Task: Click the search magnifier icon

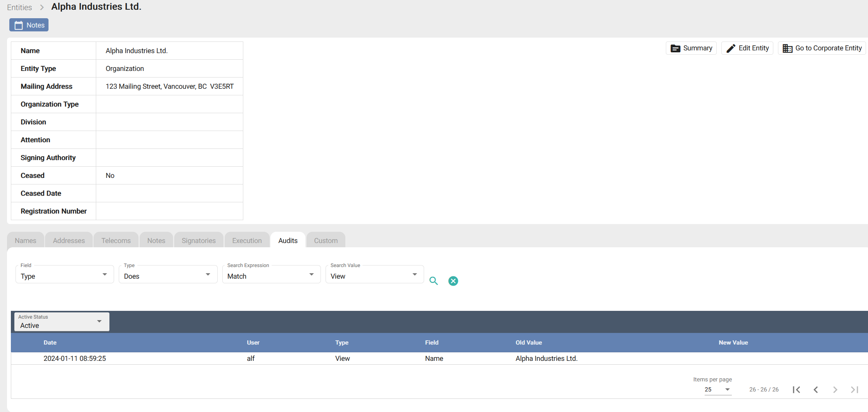Action: [x=433, y=281]
